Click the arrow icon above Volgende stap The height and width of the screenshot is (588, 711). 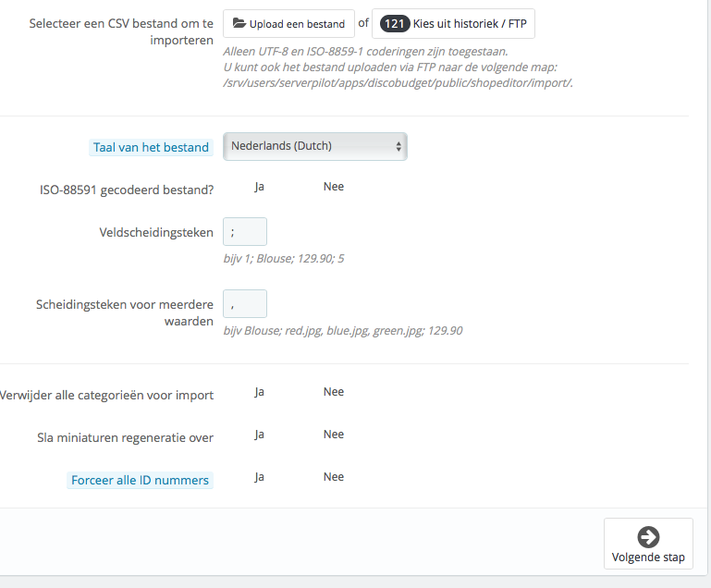point(648,537)
